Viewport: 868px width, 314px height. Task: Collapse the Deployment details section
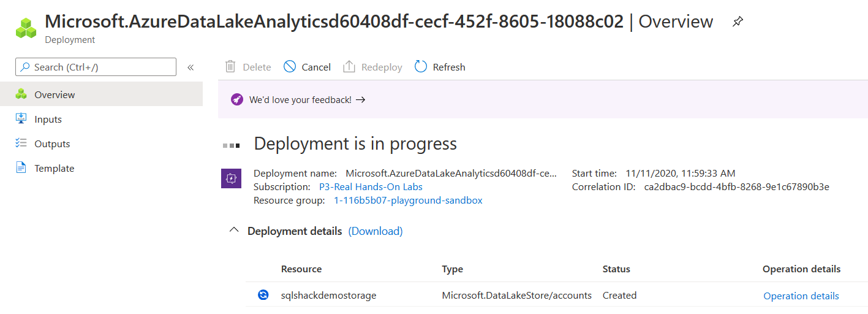coord(233,231)
